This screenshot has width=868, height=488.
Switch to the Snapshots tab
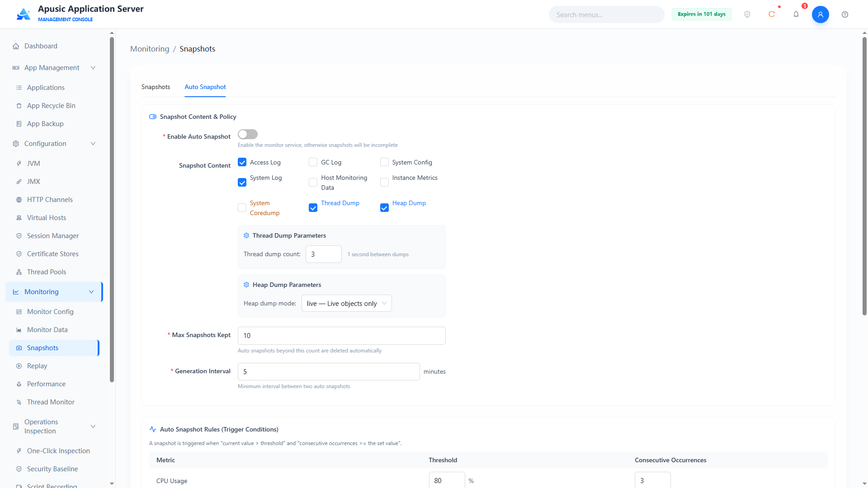point(156,87)
